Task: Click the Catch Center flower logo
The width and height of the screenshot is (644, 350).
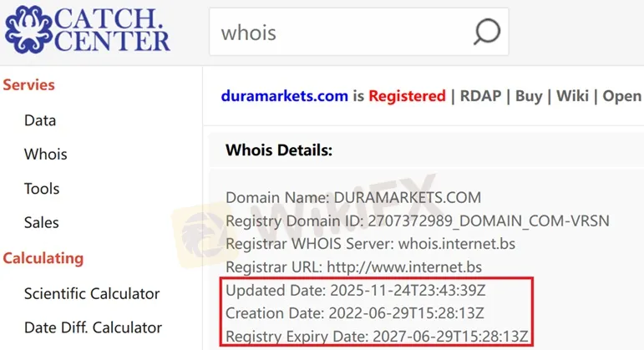Action: [28, 29]
